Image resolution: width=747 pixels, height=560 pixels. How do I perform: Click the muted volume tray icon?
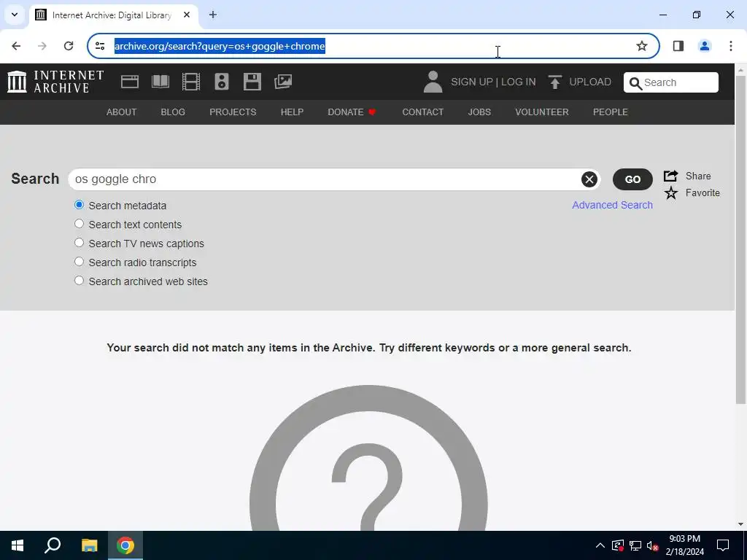(653, 545)
